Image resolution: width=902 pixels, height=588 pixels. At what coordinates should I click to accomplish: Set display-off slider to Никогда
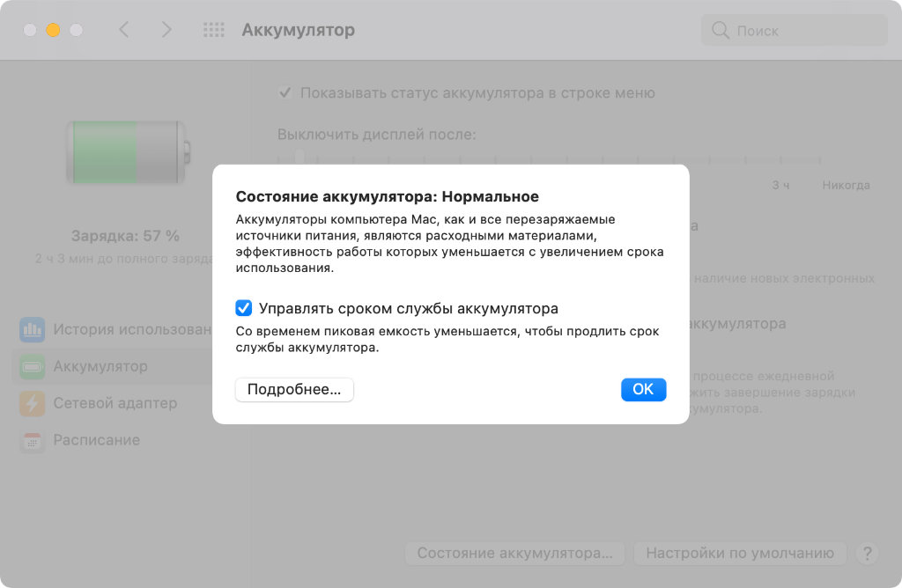tap(820, 160)
